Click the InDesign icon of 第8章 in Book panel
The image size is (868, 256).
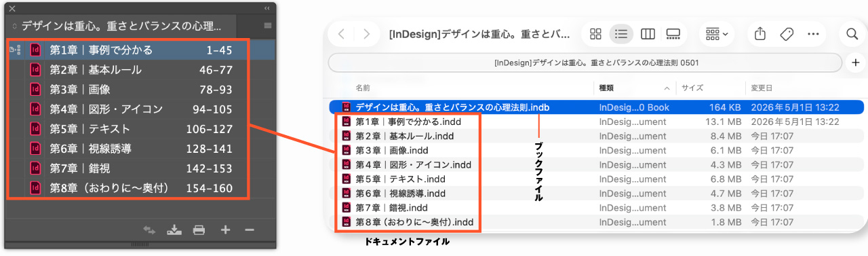[x=36, y=187]
